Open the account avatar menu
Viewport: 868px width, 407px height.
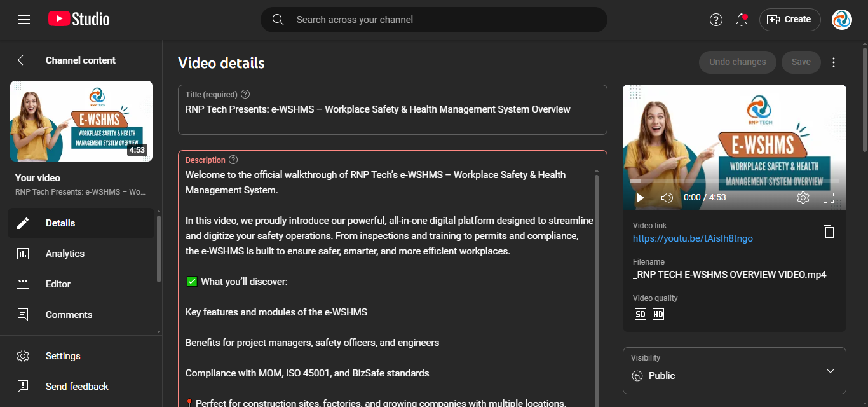(842, 20)
